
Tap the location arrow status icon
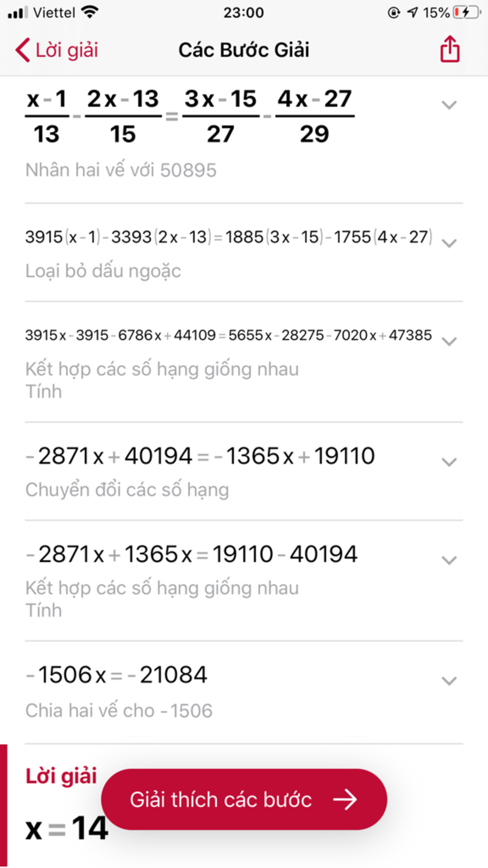click(x=413, y=12)
